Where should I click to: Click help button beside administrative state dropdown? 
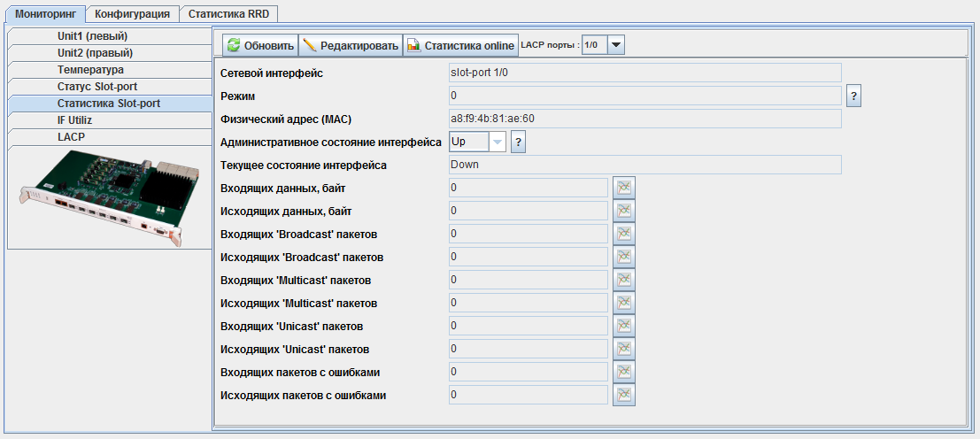tap(519, 142)
